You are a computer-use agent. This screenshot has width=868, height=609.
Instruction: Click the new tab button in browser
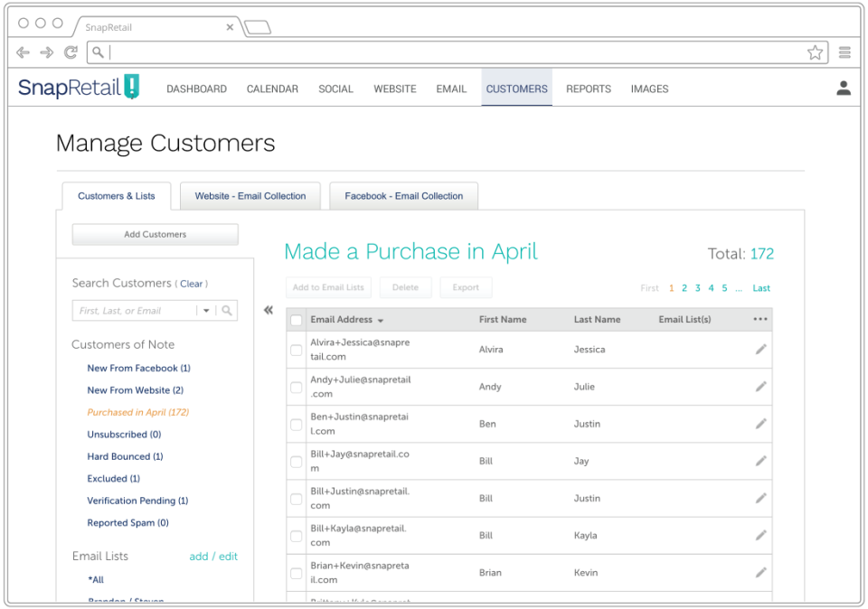point(258,27)
